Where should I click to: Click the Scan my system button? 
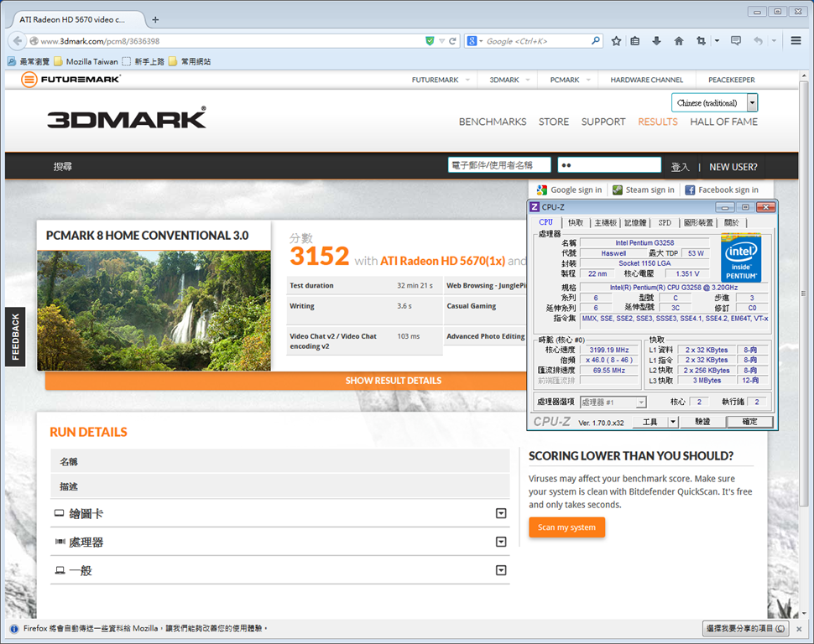click(567, 527)
